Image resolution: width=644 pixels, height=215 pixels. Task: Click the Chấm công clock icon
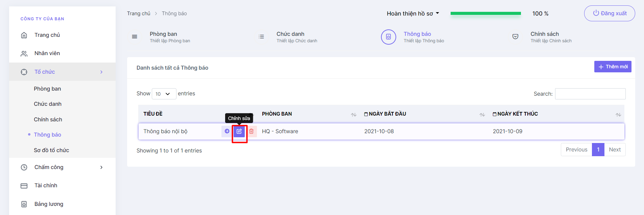click(24, 167)
